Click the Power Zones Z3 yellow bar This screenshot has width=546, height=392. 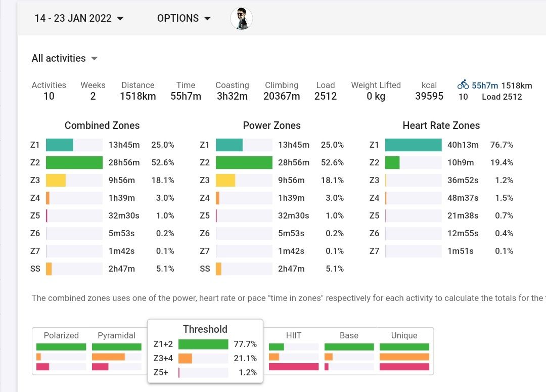coord(225,180)
